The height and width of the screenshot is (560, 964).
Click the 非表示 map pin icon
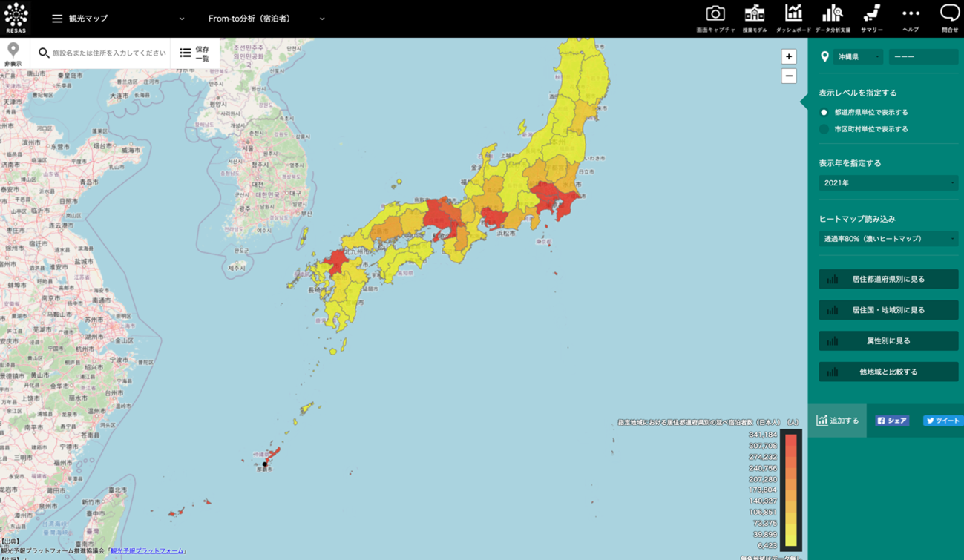coord(13,53)
